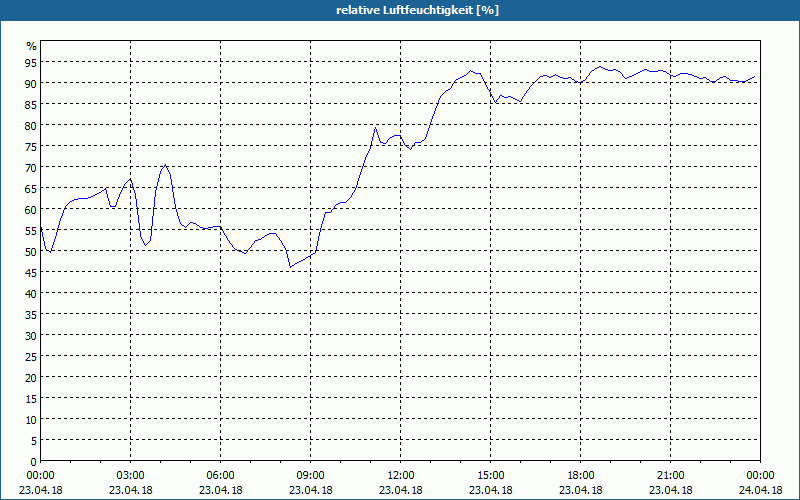
Task: Click the y-axis label '5'
Action: click(34, 441)
